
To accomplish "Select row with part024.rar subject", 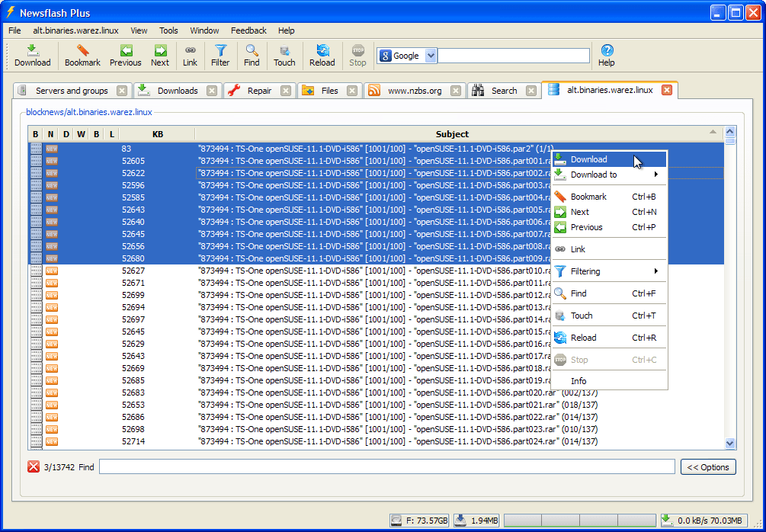I will point(377,441).
